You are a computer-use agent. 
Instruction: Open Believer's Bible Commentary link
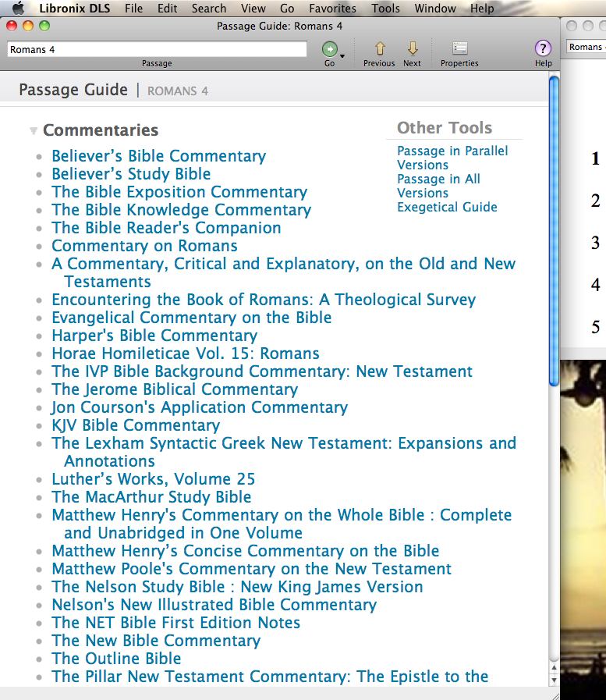(x=159, y=156)
